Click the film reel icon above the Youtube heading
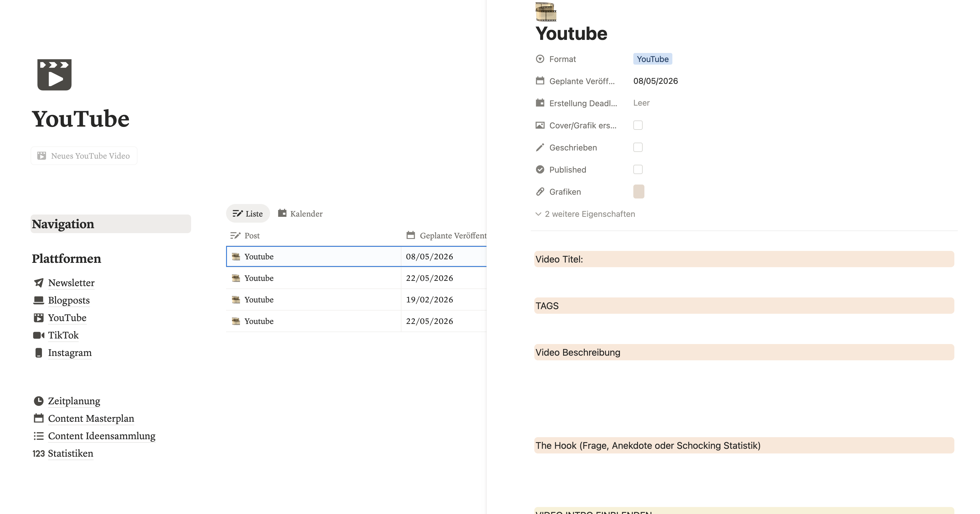The height and width of the screenshot is (514, 980). (546, 11)
